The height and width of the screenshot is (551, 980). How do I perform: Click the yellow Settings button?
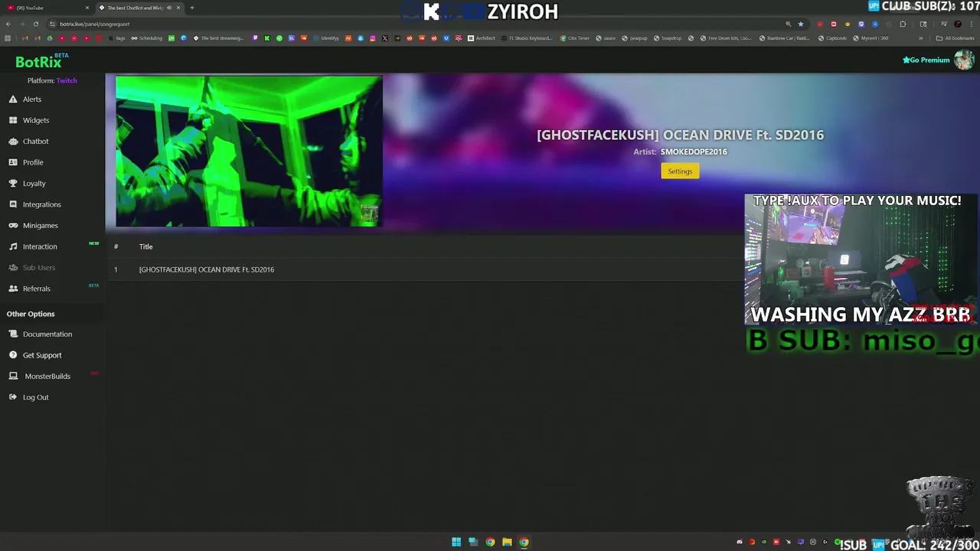680,171
